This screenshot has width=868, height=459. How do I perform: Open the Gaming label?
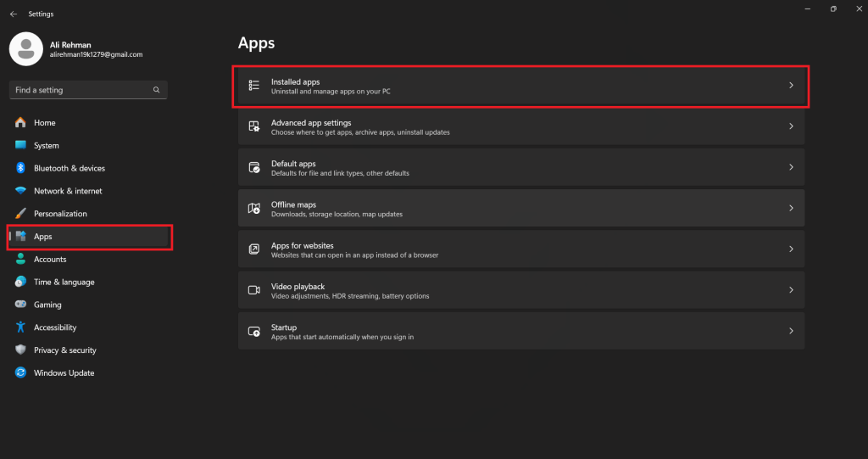(x=47, y=305)
